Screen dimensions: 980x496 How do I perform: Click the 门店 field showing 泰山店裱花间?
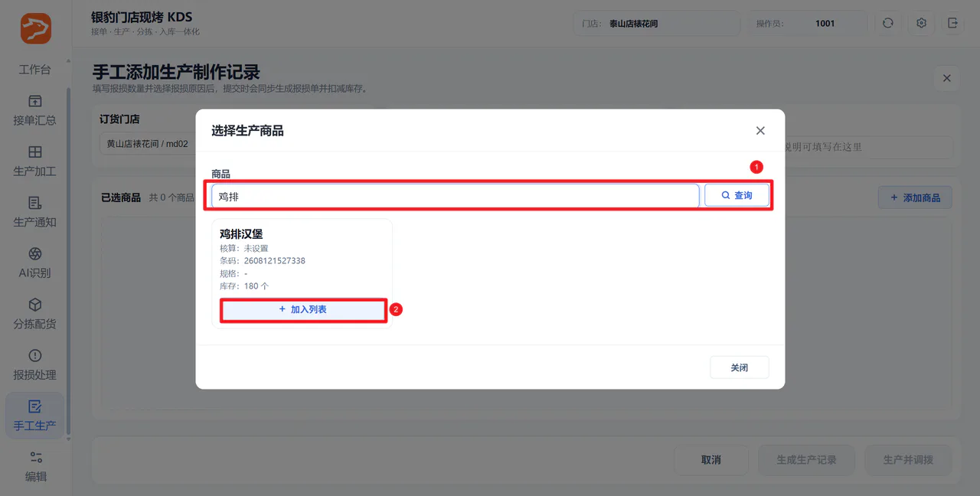[657, 23]
